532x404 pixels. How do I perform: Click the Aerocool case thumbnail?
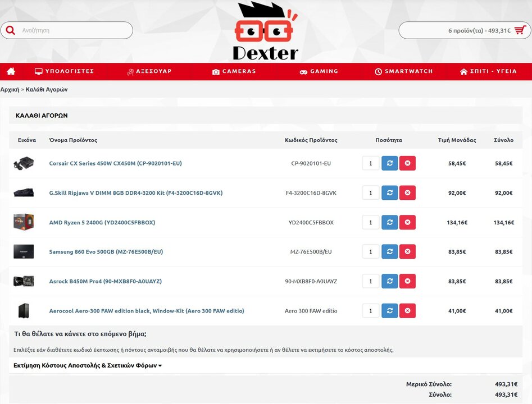point(24,310)
